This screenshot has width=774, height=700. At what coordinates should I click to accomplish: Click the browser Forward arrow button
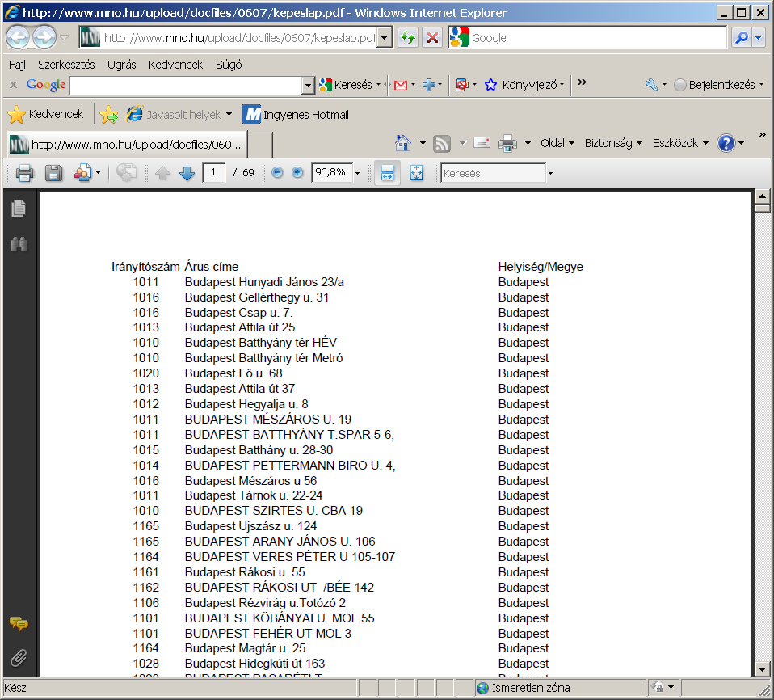[44, 37]
